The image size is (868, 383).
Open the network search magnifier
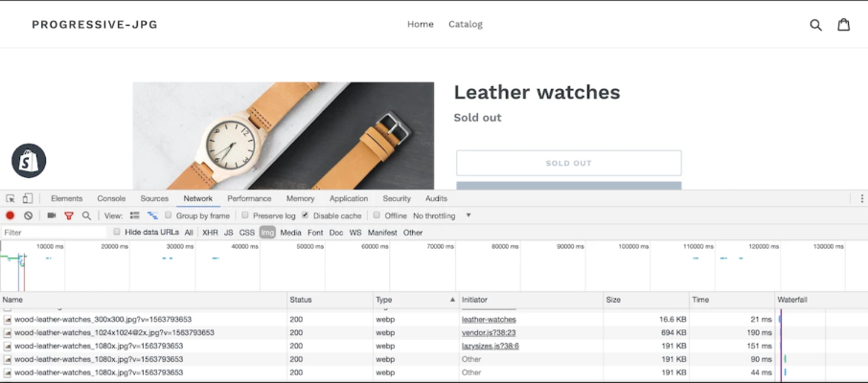[86, 215]
